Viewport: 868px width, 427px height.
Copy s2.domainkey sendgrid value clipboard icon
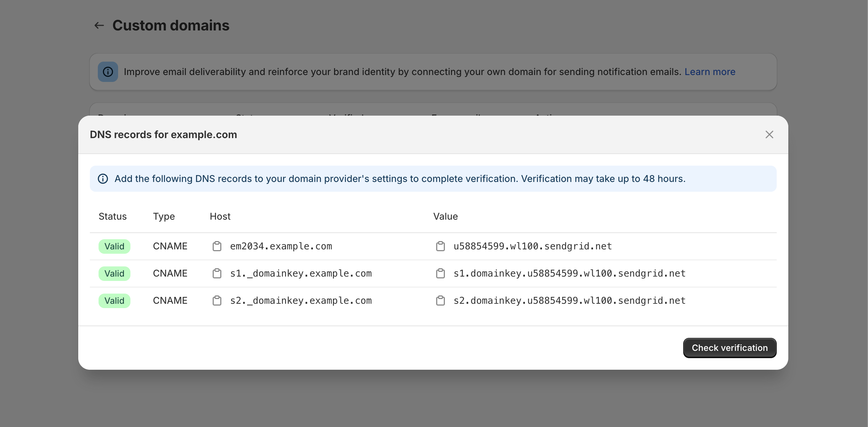[441, 301]
